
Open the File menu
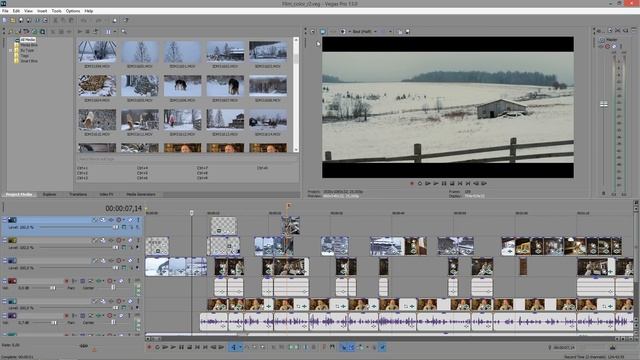click(x=5, y=11)
